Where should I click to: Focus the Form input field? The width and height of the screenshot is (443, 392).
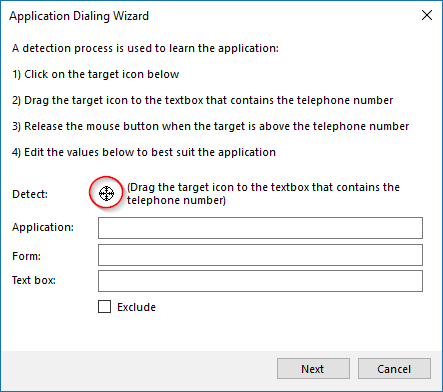pyautogui.click(x=260, y=255)
